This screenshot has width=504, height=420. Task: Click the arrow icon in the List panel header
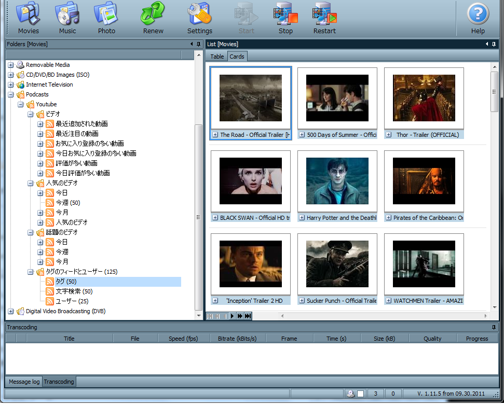(487, 44)
